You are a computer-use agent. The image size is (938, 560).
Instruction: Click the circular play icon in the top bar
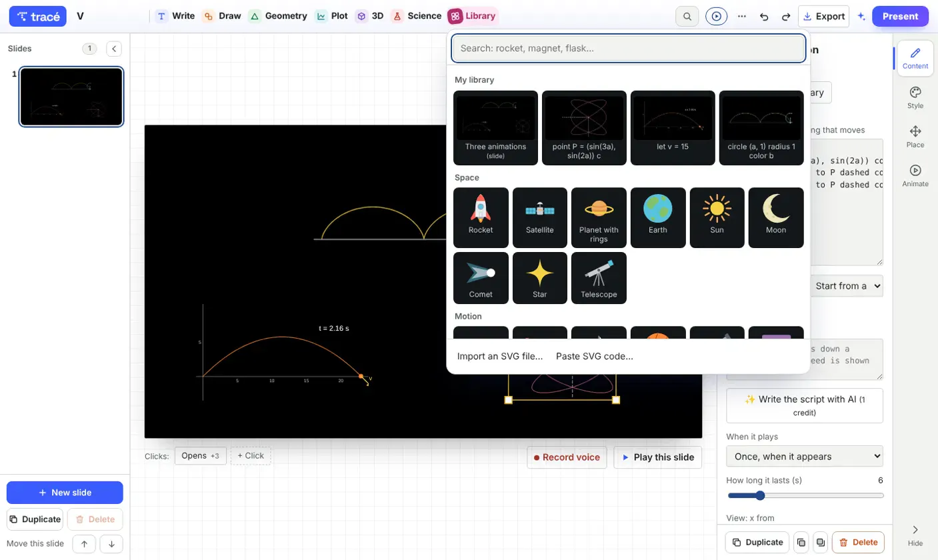point(717,17)
